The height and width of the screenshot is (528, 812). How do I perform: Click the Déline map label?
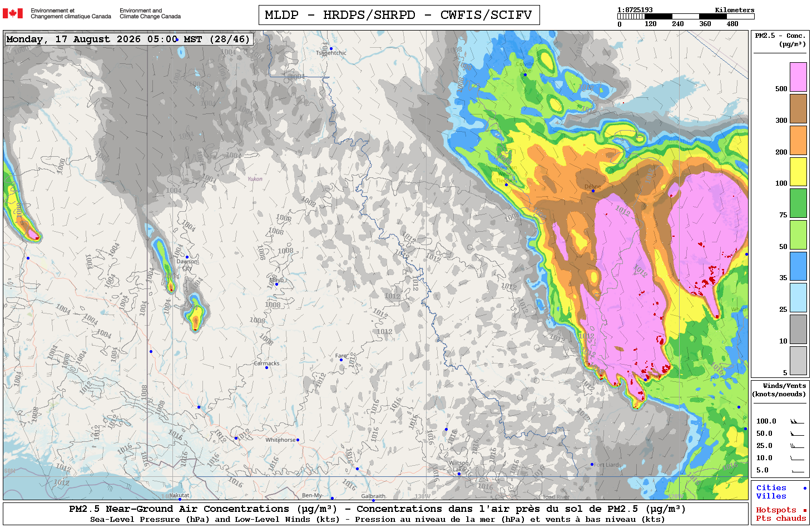point(593,187)
